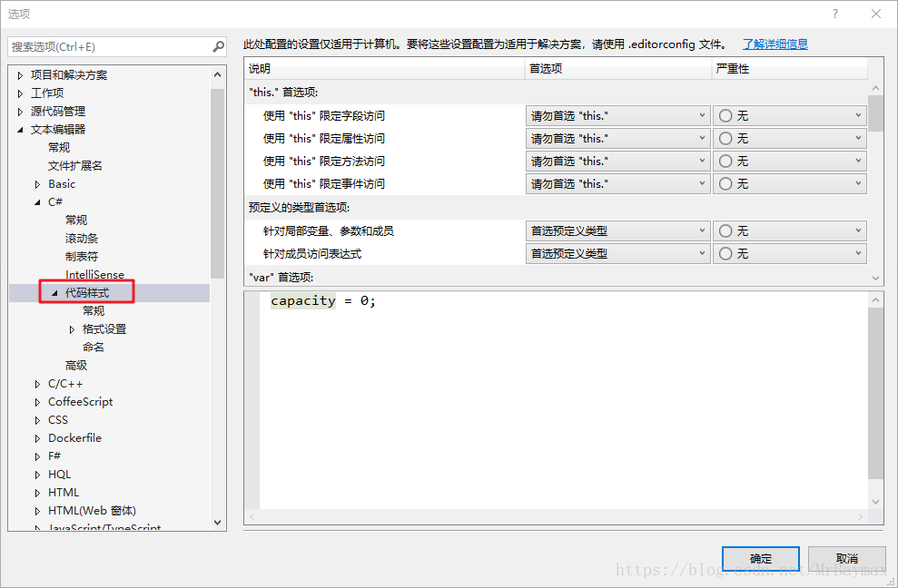
Task: Click the "var" 首选项 group header
Action: [281, 277]
